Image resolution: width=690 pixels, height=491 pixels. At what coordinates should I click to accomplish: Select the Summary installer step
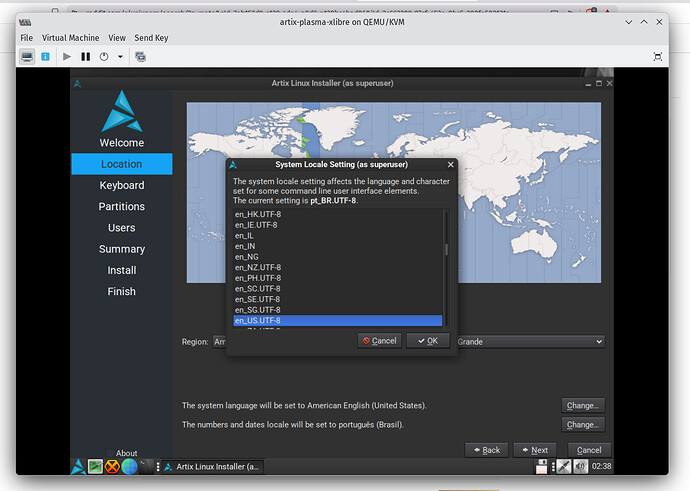click(x=122, y=249)
